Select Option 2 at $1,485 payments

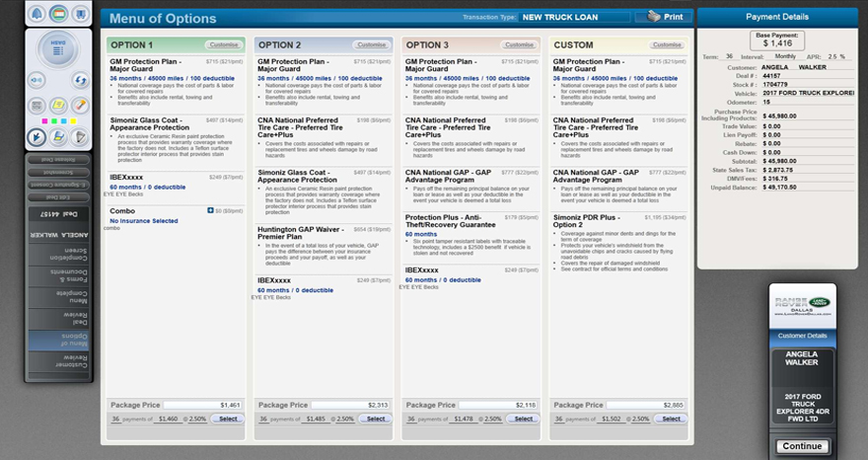(376, 419)
